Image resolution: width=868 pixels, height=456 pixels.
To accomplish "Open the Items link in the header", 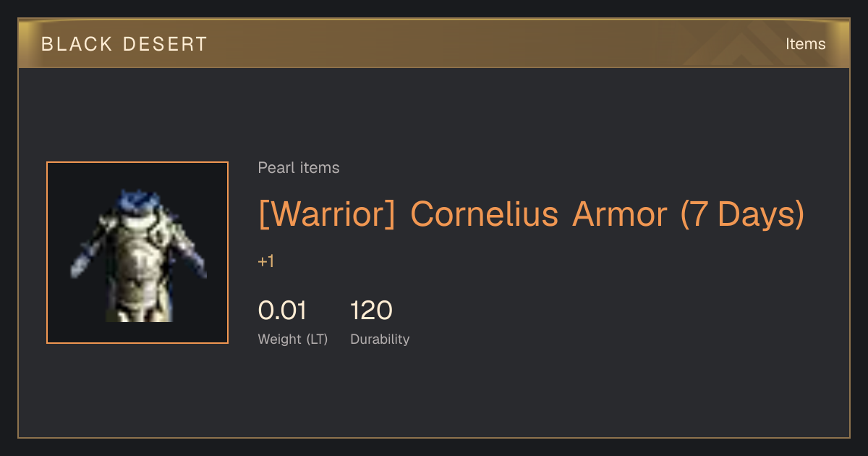I will click(x=805, y=43).
